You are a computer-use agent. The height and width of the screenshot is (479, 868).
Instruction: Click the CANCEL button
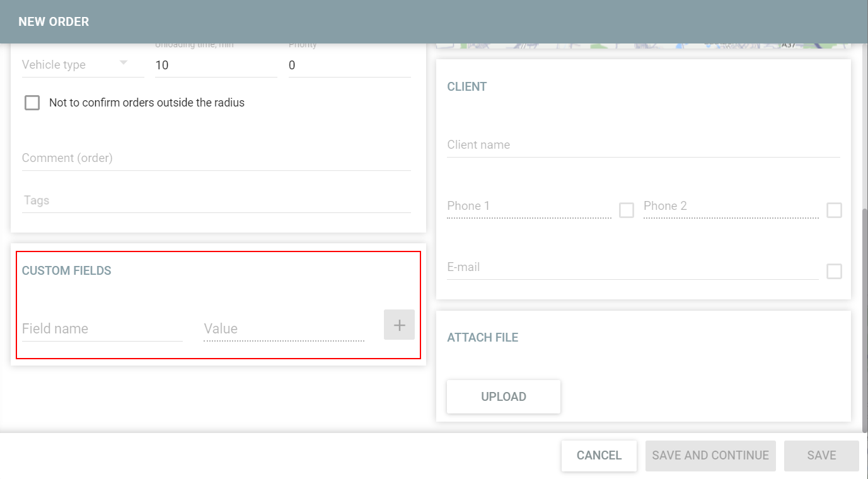pos(598,455)
